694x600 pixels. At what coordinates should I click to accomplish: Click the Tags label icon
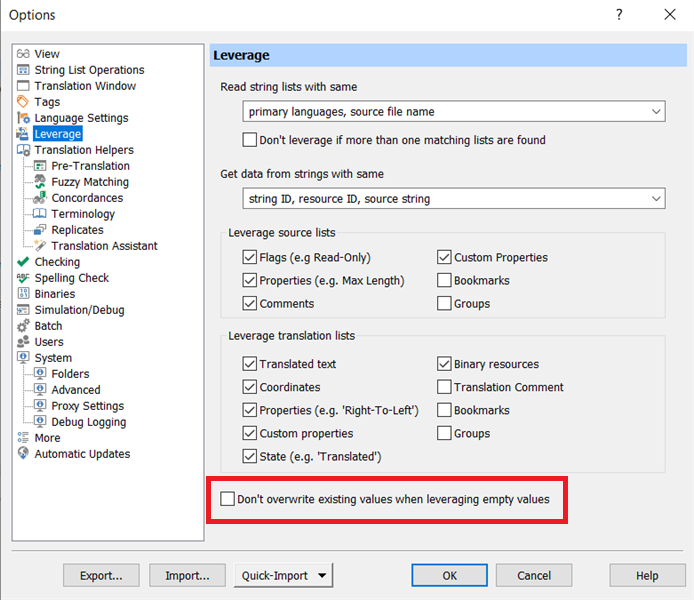tap(23, 102)
